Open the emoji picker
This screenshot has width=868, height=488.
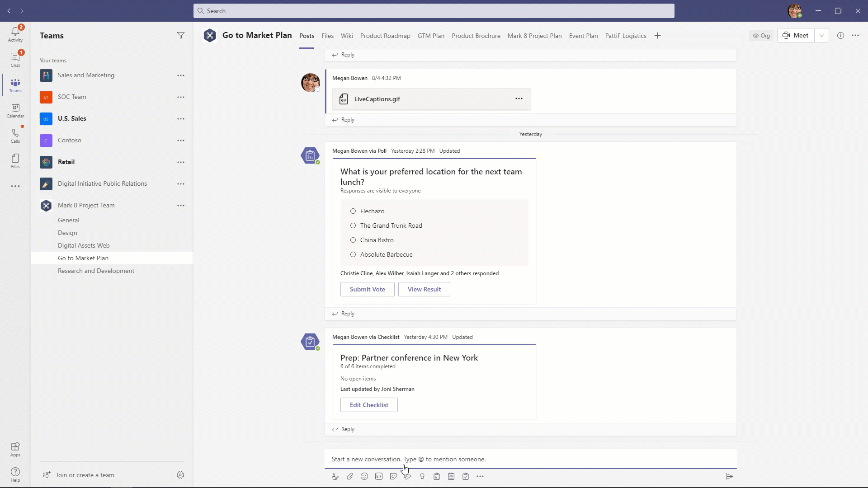click(x=364, y=476)
